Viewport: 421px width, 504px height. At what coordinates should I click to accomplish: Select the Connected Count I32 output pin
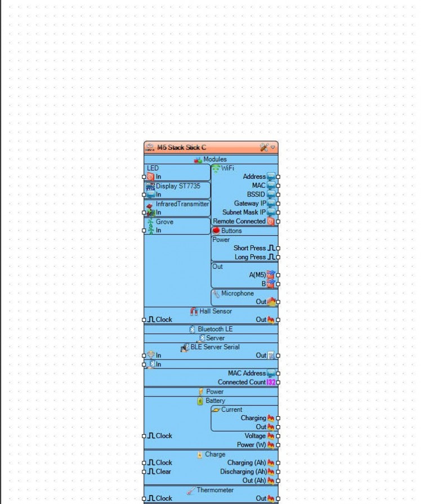click(x=278, y=382)
